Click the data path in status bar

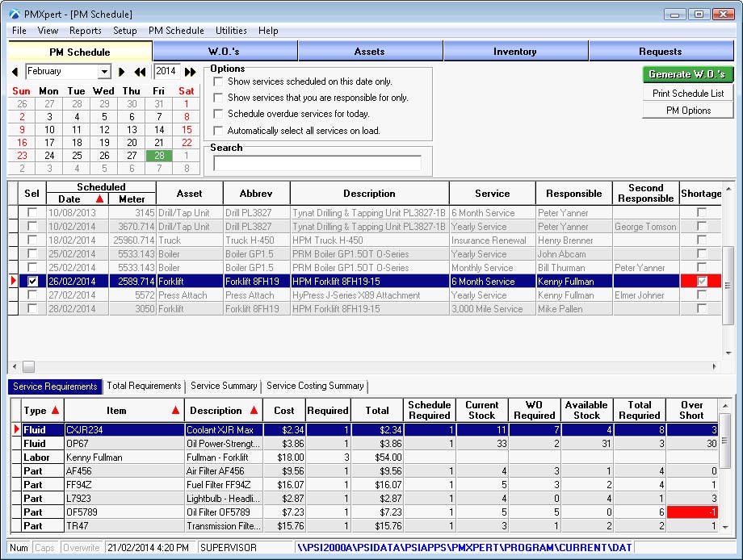(x=464, y=548)
